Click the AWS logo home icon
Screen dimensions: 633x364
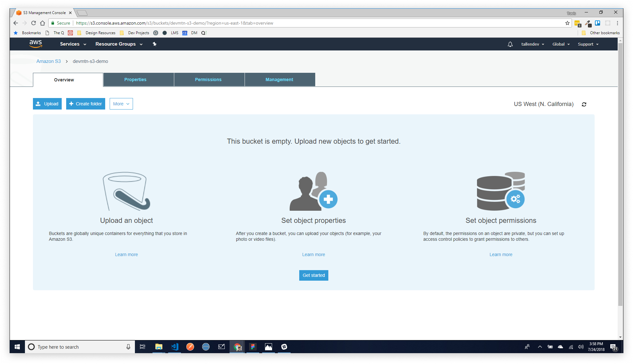coord(35,44)
